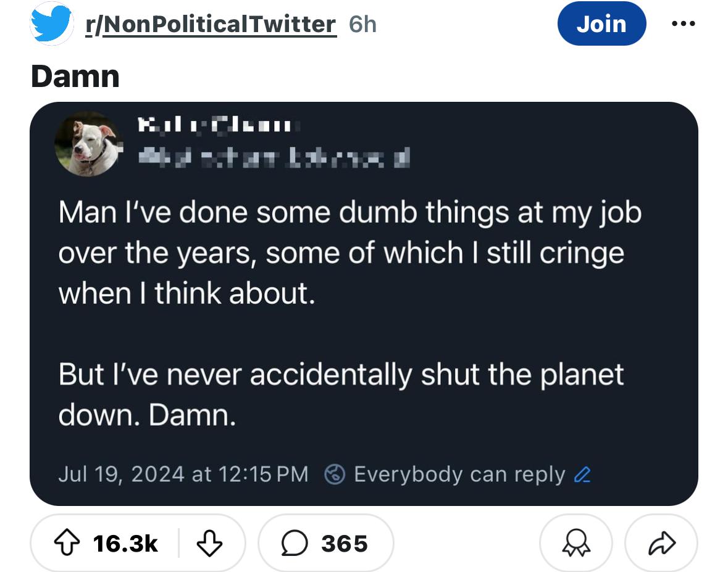The height and width of the screenshot is (572, 728).
Task: Click the speech bubble comment icon
Action: pos(295,543)
